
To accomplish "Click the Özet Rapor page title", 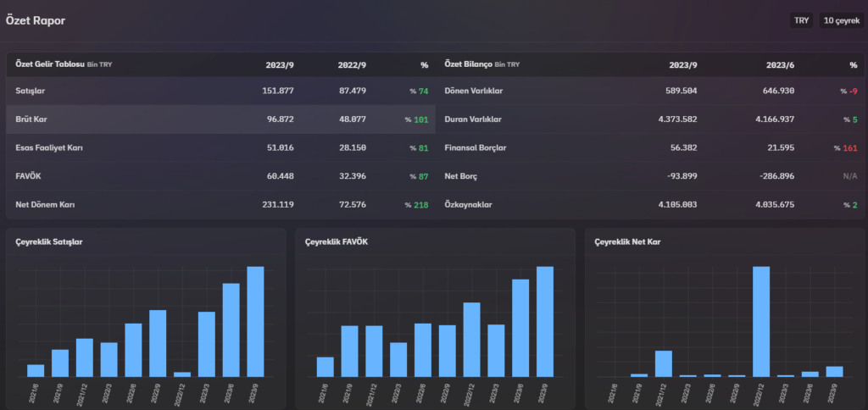I will point(36,20).
